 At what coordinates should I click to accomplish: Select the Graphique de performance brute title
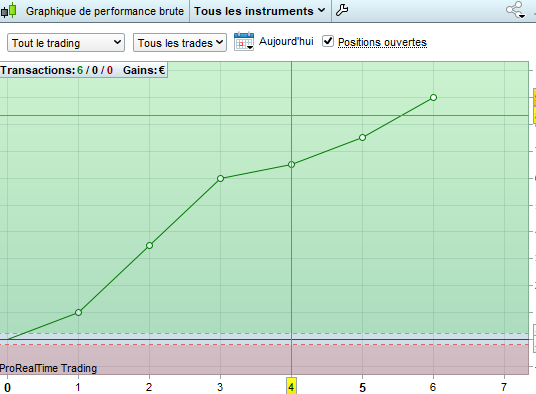click(x=105, y=11)
